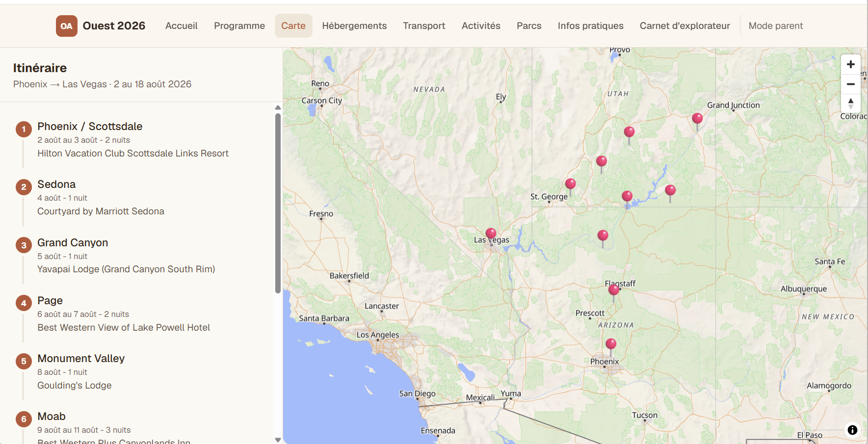Reset map bearing with compass button

(x=851, y=104)
